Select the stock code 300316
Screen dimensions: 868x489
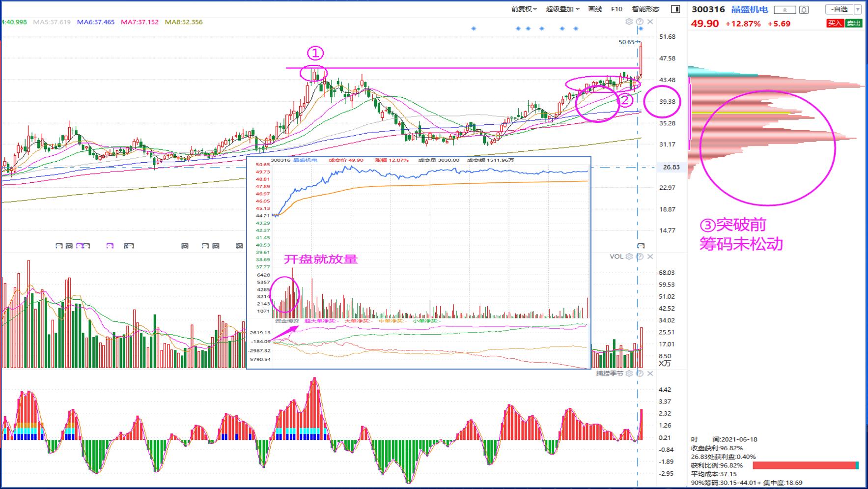(708, 9)
